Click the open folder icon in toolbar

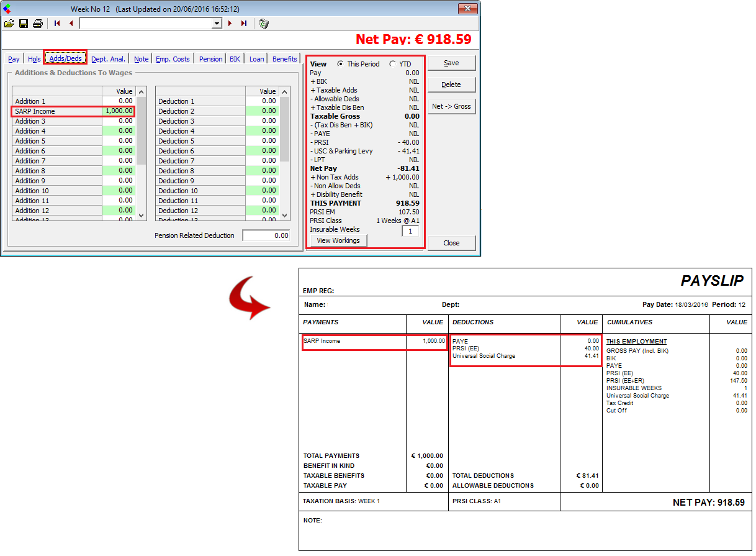(x=9, y=24)
